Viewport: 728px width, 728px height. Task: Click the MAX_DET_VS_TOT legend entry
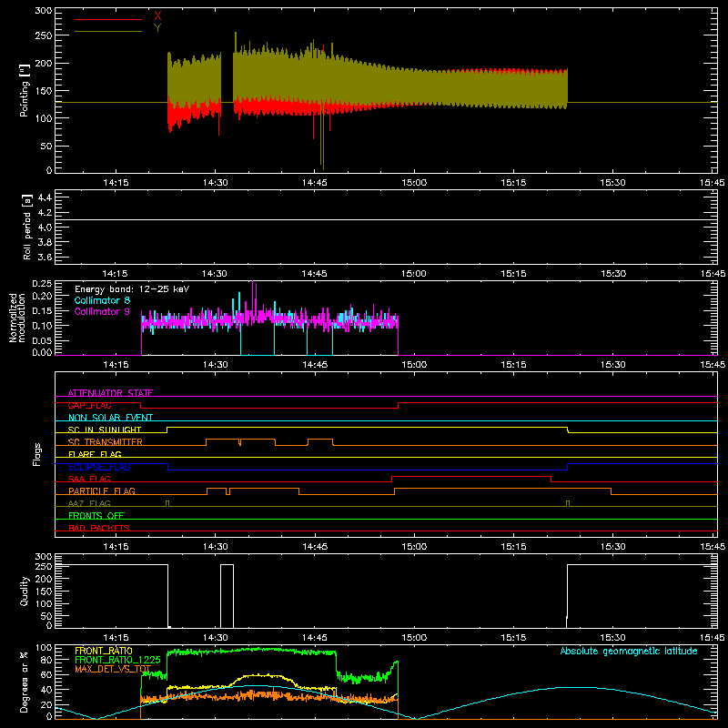coord(113,669)
